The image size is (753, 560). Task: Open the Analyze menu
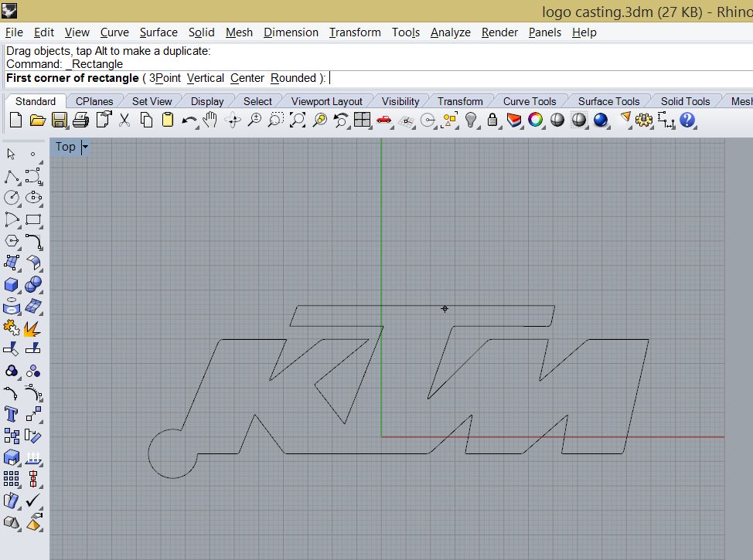[451, 32]
